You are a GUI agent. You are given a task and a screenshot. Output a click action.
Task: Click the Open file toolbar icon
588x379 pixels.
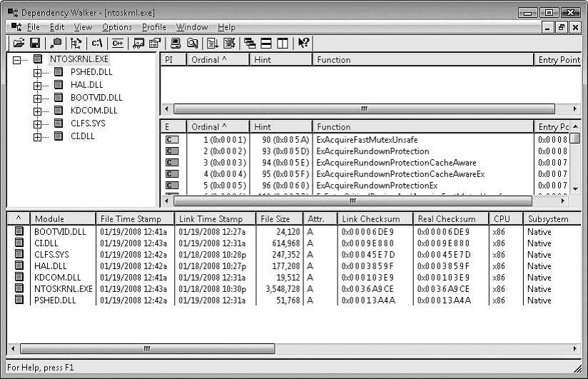(19, 44)
